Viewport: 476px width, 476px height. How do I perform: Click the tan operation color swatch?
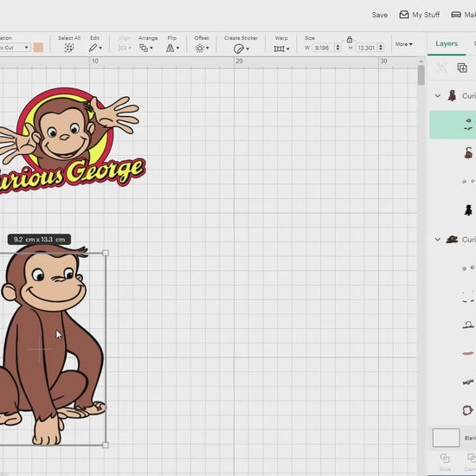pyautogui.click(x=38, y=48)
